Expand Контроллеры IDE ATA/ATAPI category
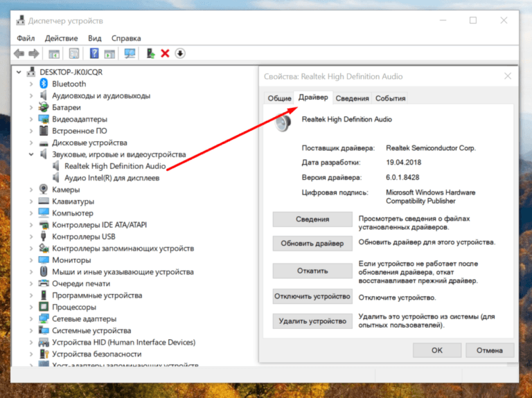Viewport: 532px width, 398px height. [x=31, y=225]
